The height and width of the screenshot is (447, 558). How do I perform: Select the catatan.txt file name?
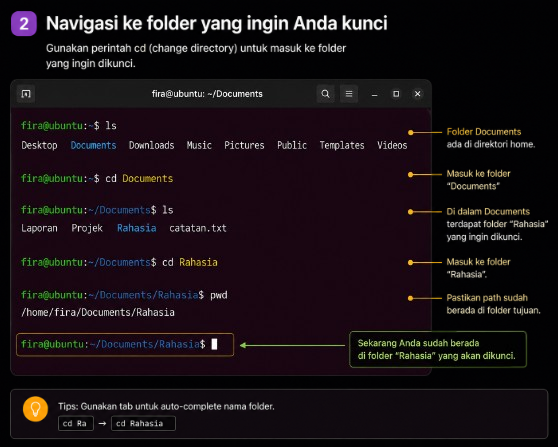tap(198, 228)
